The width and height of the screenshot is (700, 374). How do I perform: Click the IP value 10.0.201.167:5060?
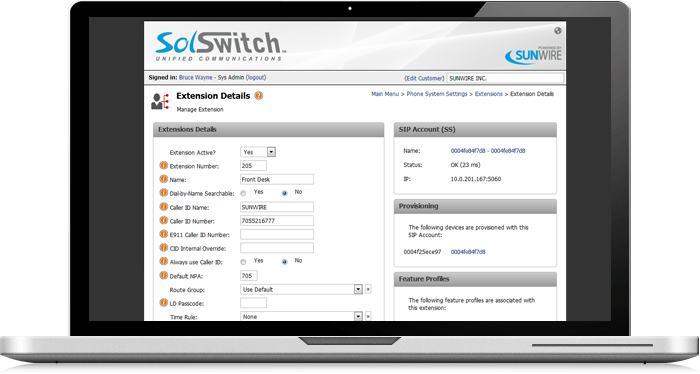pos(475,179)
